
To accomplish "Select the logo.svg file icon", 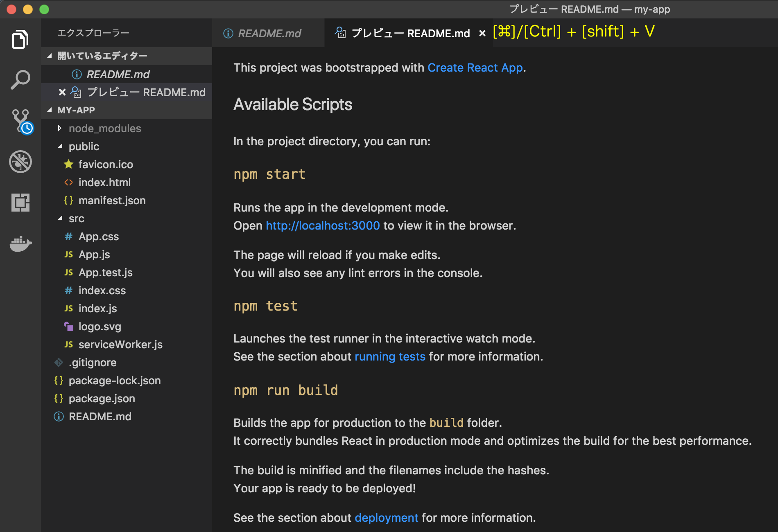I will click(x=68, y=326).
